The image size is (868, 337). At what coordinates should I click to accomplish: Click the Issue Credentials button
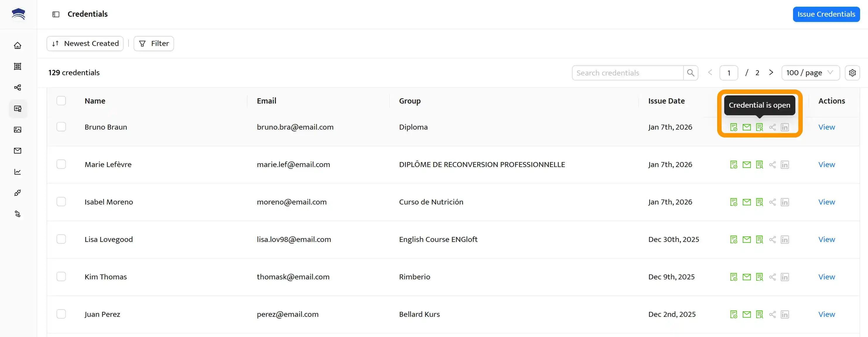pyautogui.click(x=826, y=14)
